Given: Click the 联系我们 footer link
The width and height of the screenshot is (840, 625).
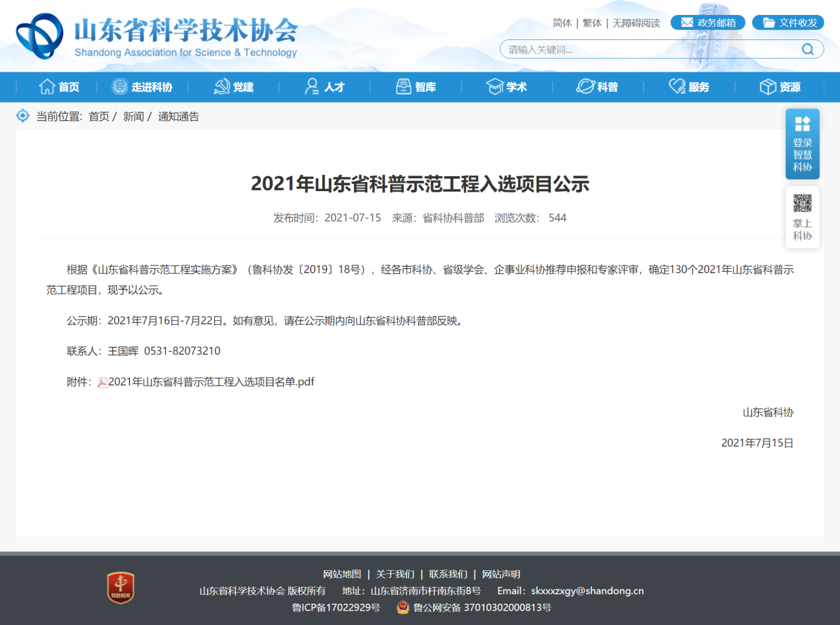Looking at the screenshot, I should 448,574.
